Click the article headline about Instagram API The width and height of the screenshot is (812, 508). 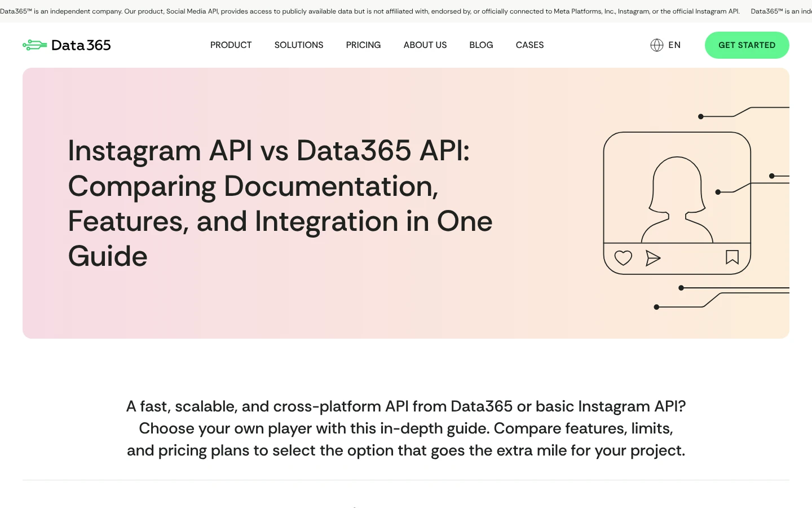pyautogui.click(x=280, y=203)
